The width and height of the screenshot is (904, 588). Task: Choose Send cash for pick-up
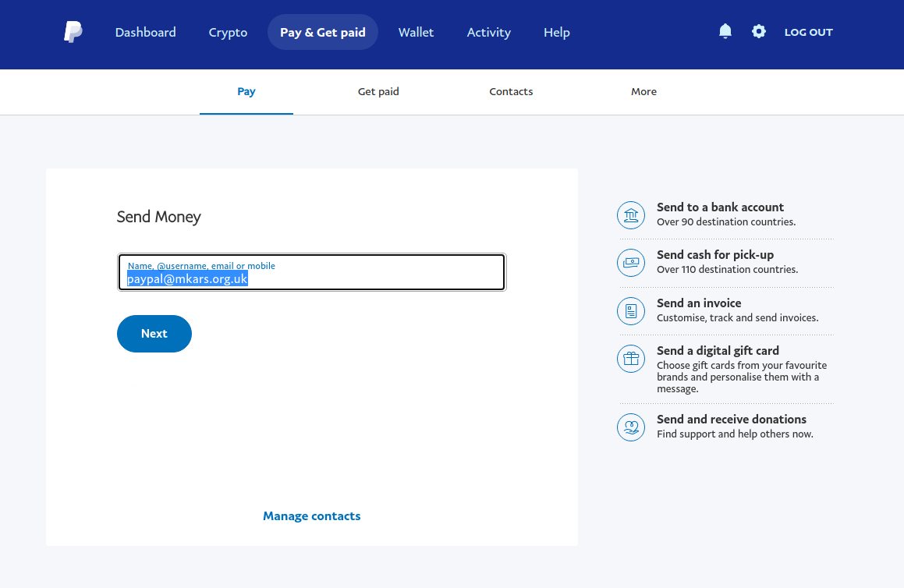click(x=715, y=255)
